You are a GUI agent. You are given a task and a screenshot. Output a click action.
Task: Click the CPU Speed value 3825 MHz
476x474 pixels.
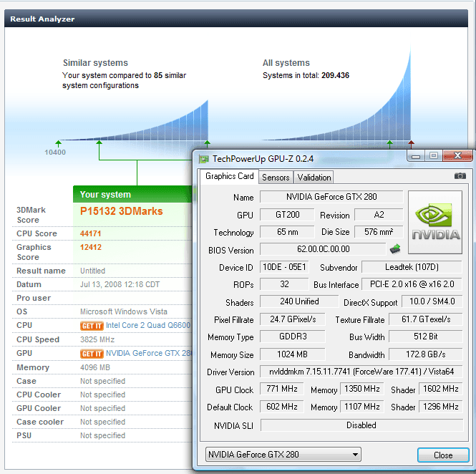point(97,339)
